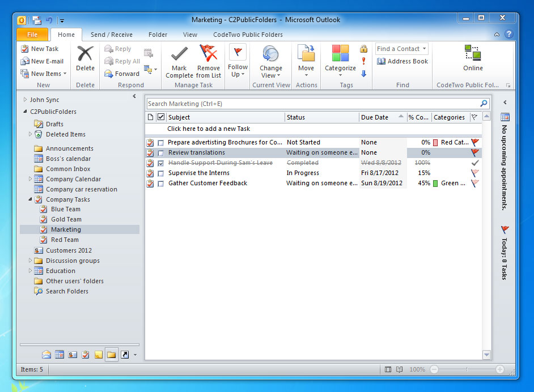The height and width of the screenshot is (392, 534).
Task: Toggle the flag on Gather Customer Feedback
Action: coord(474,183)
